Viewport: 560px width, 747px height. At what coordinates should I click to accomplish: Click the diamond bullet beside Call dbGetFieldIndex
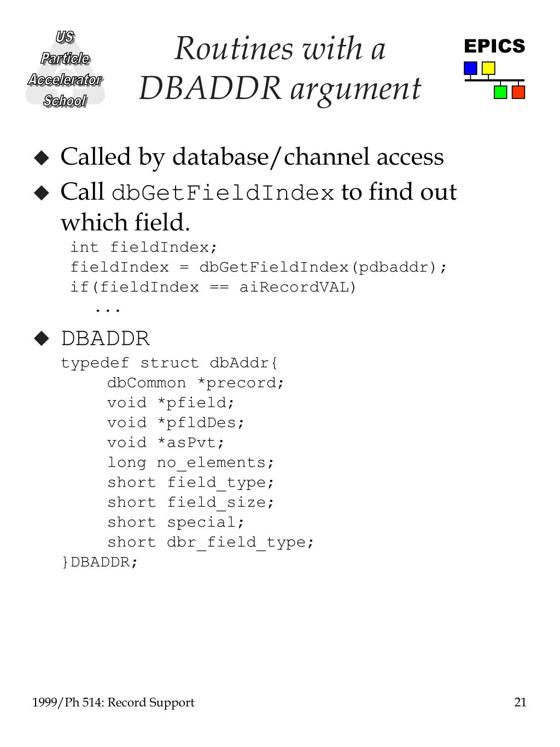tap(42, 193)
